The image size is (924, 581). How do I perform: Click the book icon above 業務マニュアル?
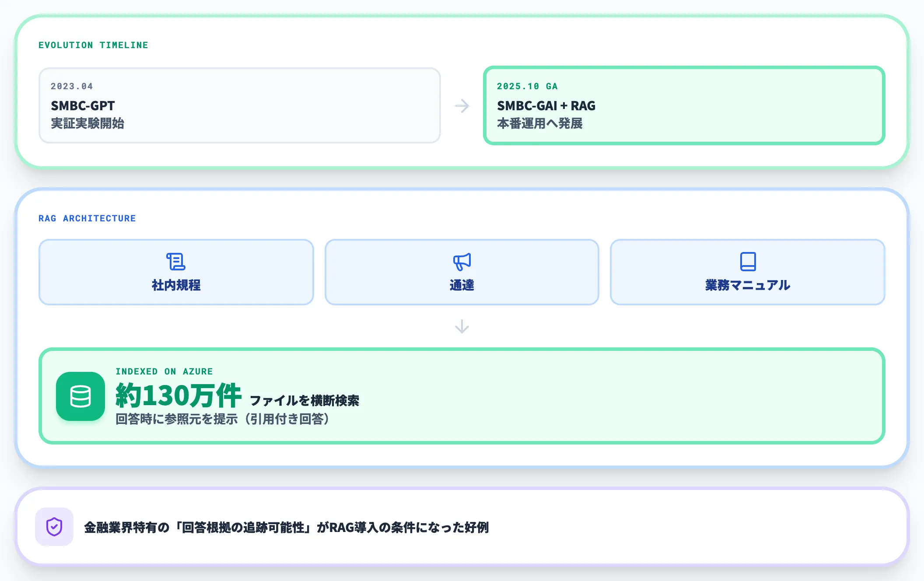pos(748,262)
